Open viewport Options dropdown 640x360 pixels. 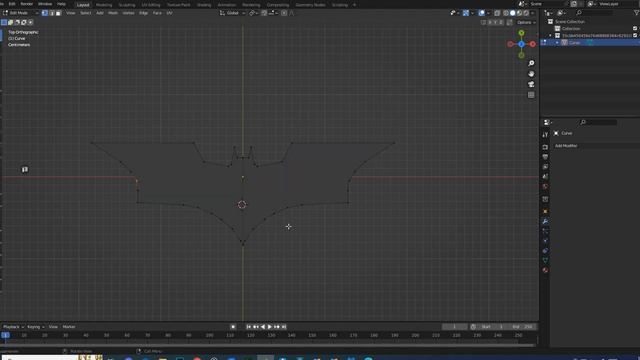(x=526, y=22)
